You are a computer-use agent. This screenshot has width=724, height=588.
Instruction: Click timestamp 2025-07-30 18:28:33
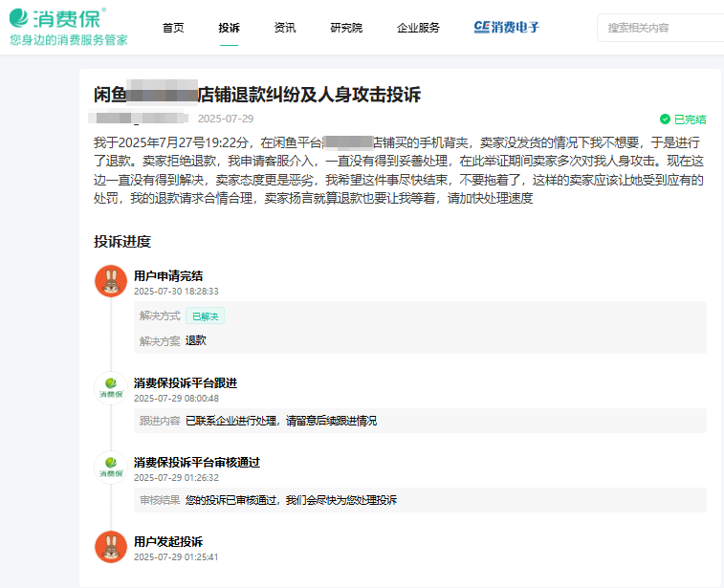click(x=176, y=292)
